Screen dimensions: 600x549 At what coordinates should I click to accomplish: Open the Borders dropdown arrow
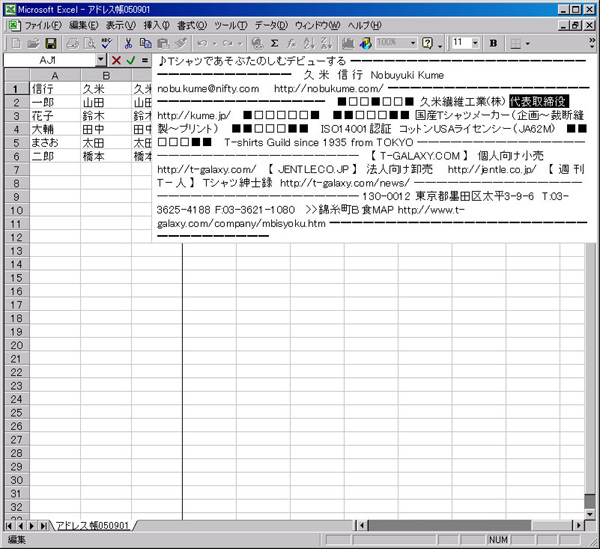[x=528, y=44]
